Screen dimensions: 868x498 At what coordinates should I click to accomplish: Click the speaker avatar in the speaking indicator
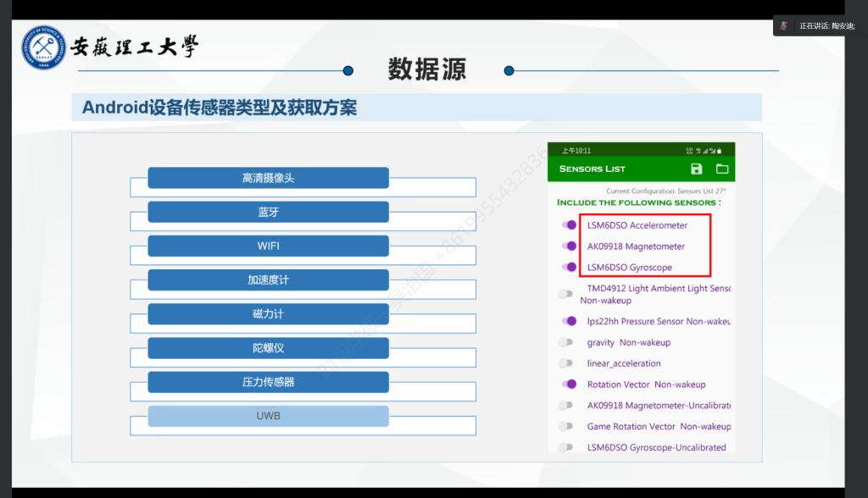(785, 25)
